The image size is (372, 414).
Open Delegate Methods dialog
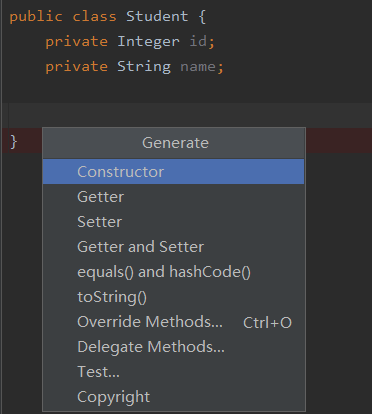tap(173, 347)
